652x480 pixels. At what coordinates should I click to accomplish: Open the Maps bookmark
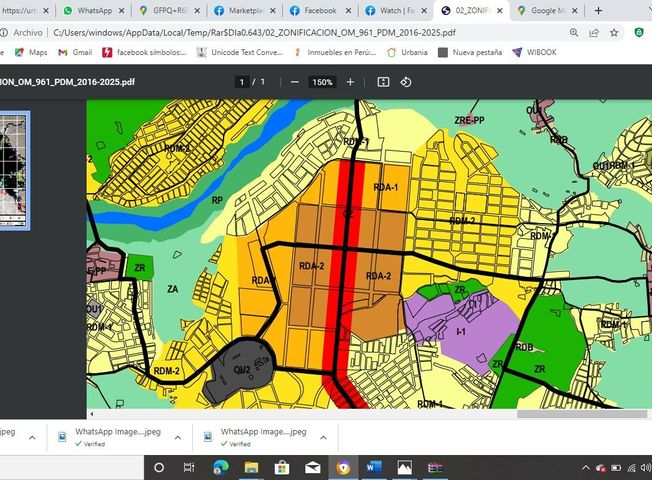pos(31,52)
